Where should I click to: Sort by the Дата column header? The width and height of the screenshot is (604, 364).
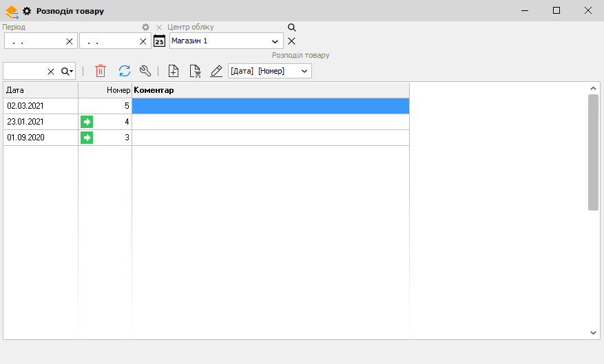(x=41, y=90)
